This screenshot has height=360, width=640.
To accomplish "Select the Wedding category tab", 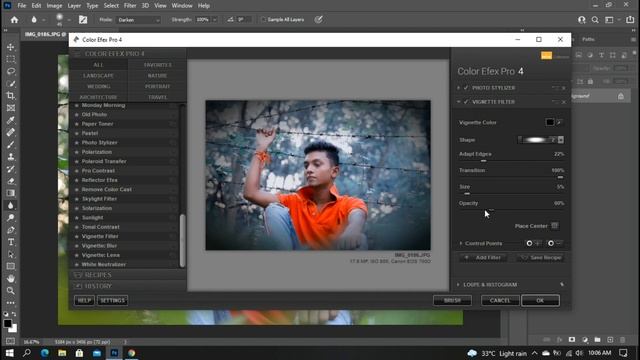I will [x=98, y=86].
